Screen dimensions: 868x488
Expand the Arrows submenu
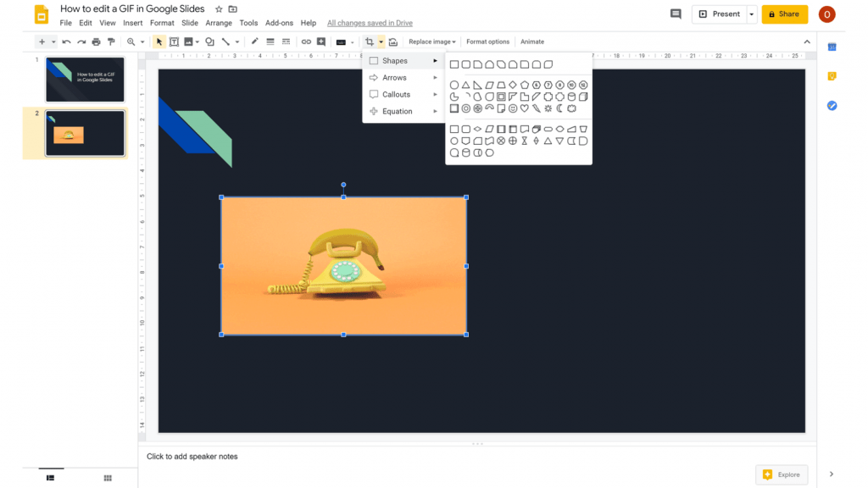click(x=395, y=77)
